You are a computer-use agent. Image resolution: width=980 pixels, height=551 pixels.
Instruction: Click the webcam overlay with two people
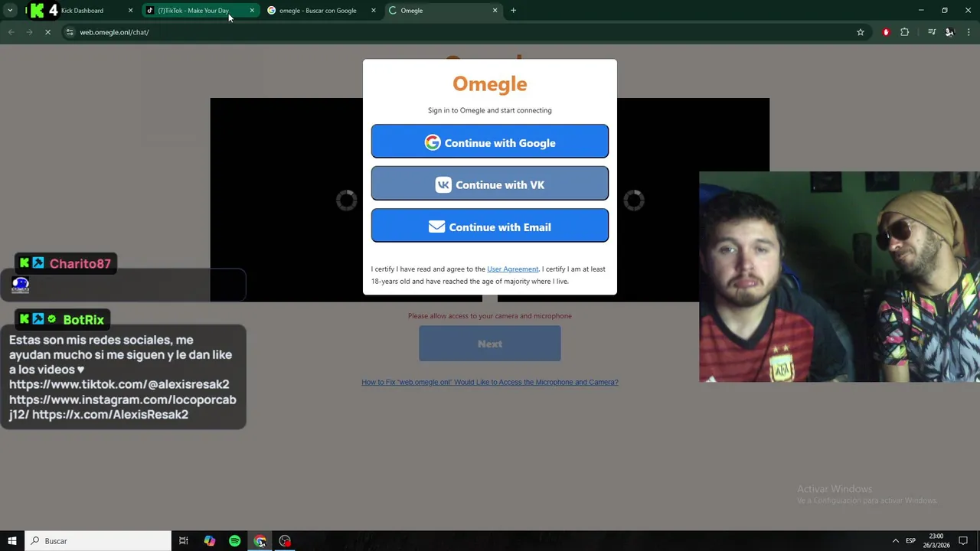point(839,276)
